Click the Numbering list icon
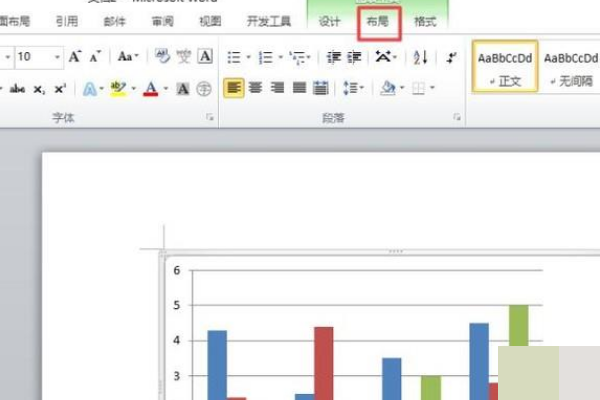 (266, 57)
